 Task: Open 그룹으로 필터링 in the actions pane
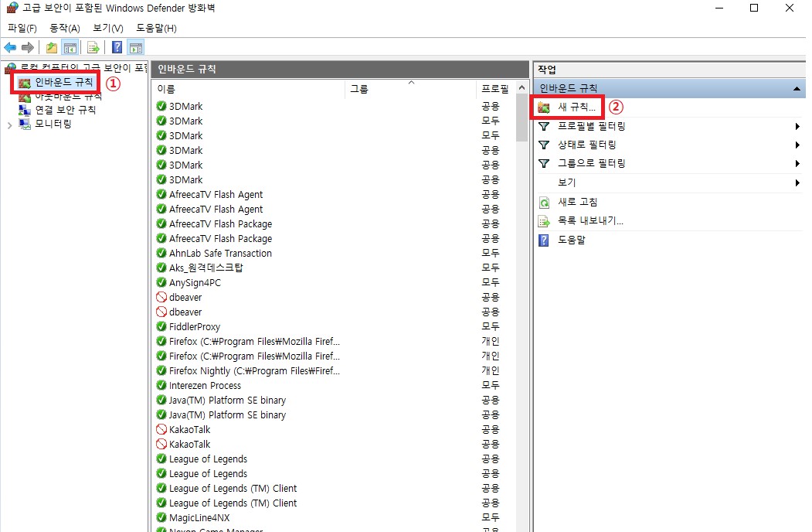point(591,164)
